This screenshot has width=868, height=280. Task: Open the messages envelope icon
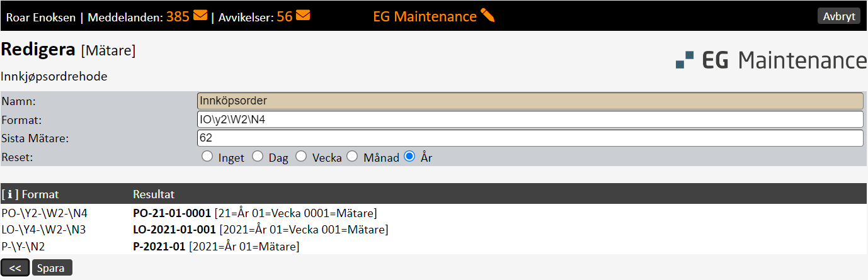pyautogui.click(x=200, y=16)
